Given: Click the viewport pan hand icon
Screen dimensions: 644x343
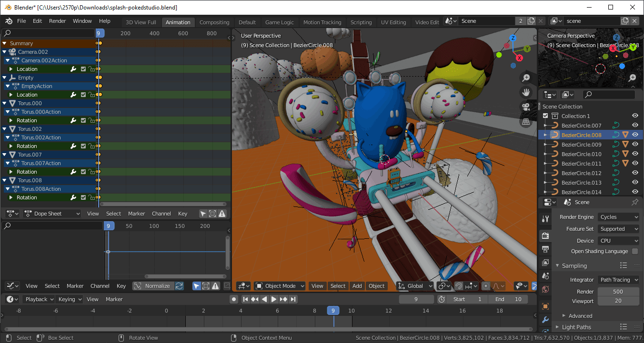Looking at the screenshot, I should point(526,92).
